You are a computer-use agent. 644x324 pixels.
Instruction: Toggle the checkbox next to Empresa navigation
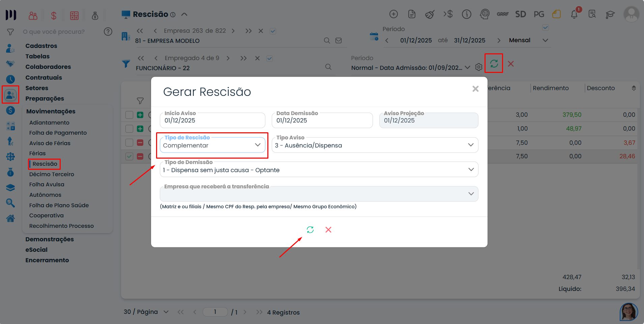(x=273, y=31)
